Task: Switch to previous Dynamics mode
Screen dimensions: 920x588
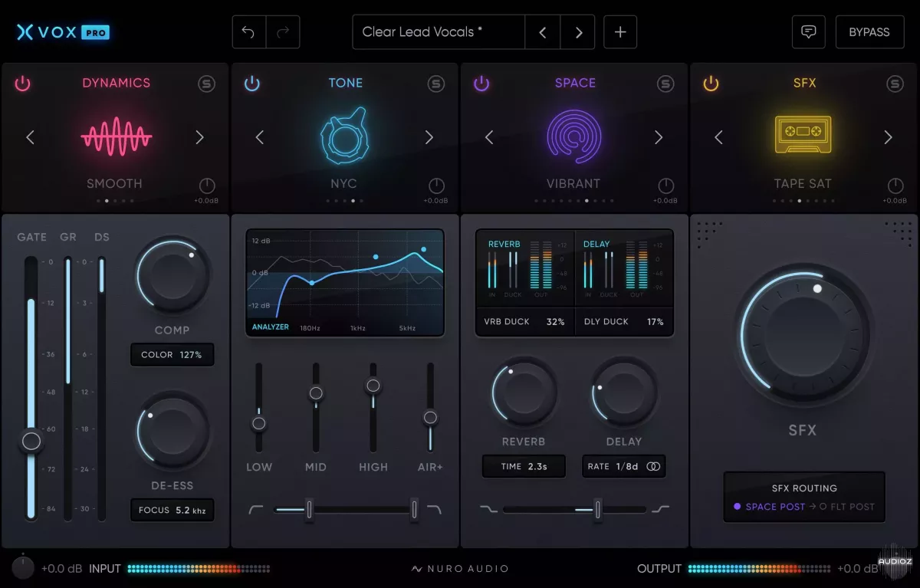Action: (31, 137)
